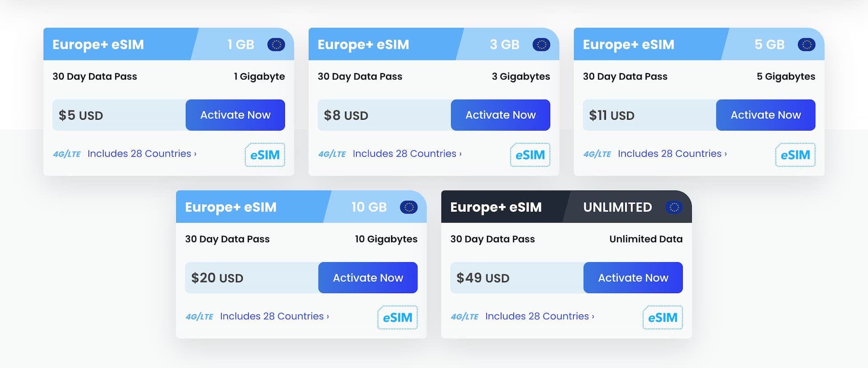The width and height of the screenshot is (868, 368).
Task: Expand Includes 28 Countries on 3 GB plan
Action: (407, 154)
